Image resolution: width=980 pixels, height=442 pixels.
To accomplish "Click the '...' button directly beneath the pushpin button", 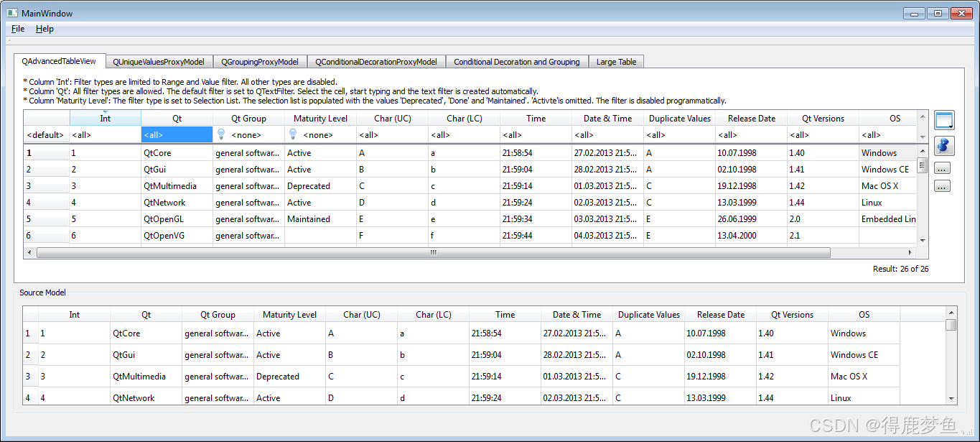I will tap(943, 168).
